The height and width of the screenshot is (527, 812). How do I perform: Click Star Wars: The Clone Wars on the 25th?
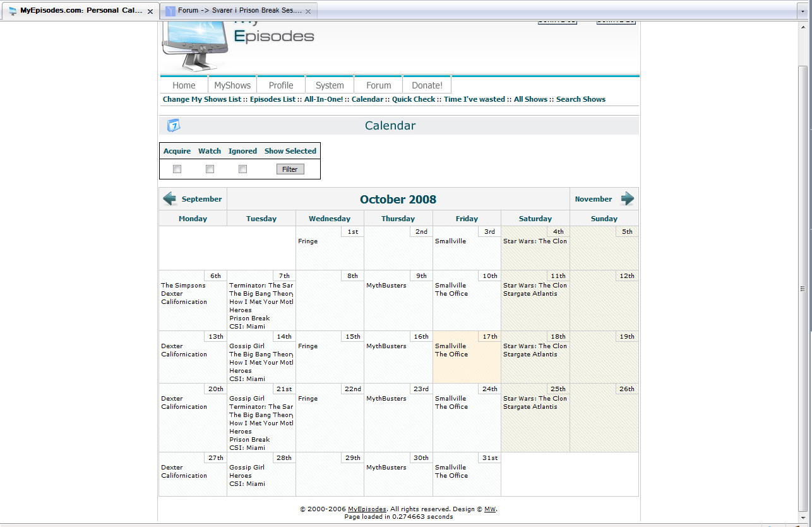click(x=535, y=399)
